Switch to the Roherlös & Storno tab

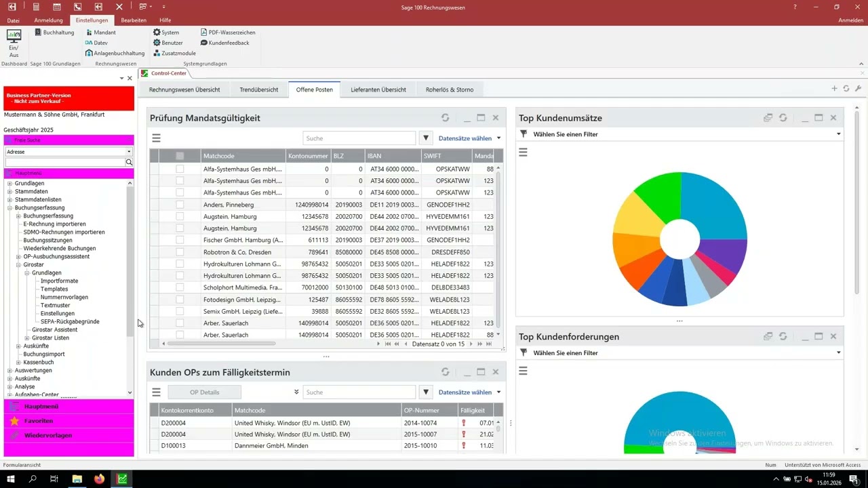[450, 89]
